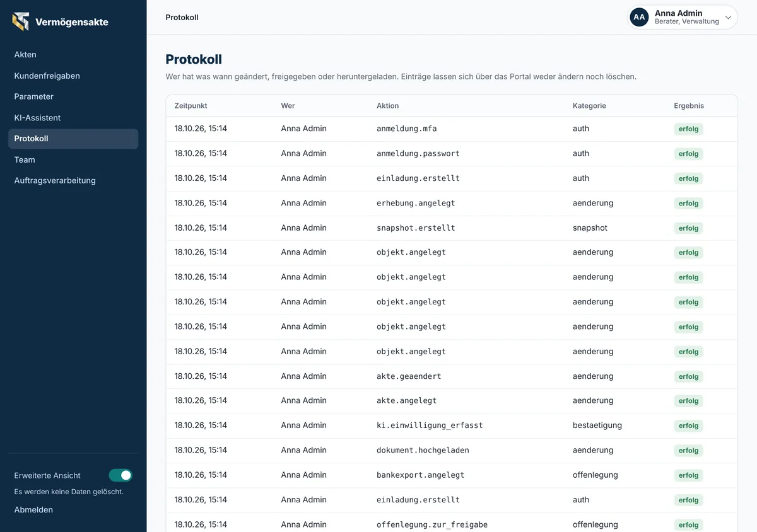
Task: Click the bestaetigung category cell
Action: [597, 425]
